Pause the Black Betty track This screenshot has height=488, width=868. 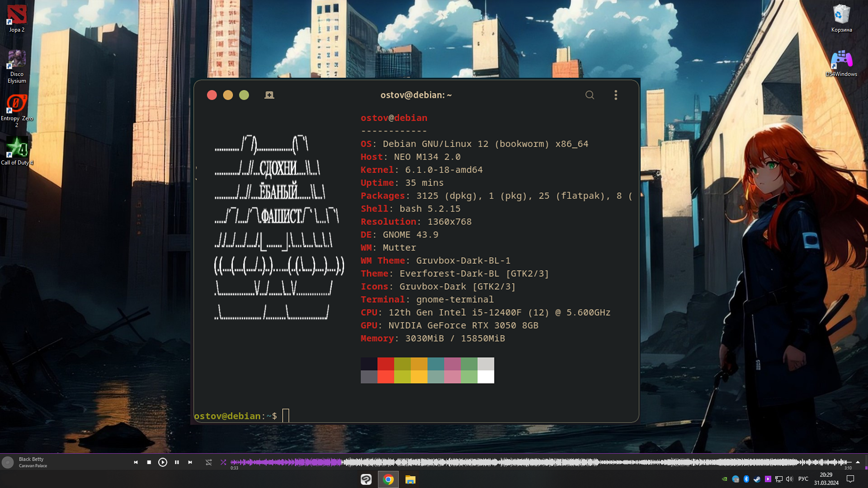pyautogui.click(x=177, y=462)
